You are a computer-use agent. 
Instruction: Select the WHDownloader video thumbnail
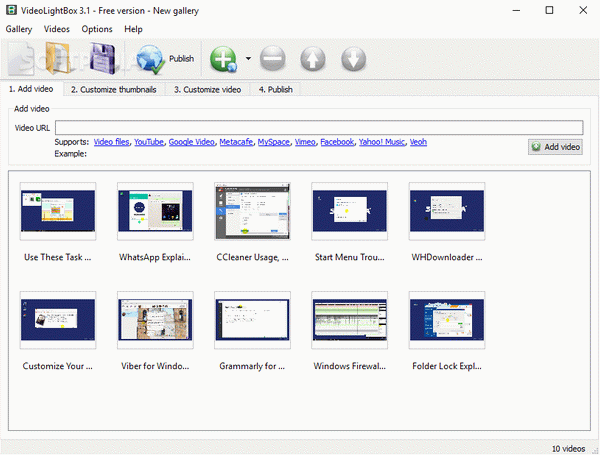(x=447, y=211)
